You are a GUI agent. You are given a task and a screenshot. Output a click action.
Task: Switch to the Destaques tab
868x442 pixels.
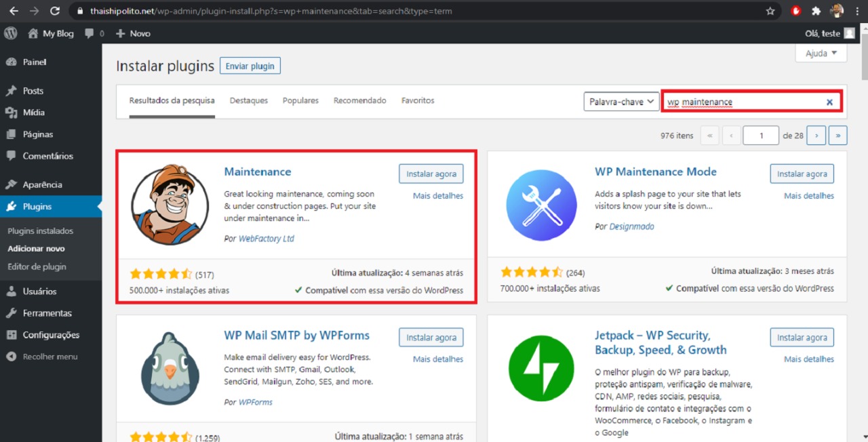[x=249, y=101]
